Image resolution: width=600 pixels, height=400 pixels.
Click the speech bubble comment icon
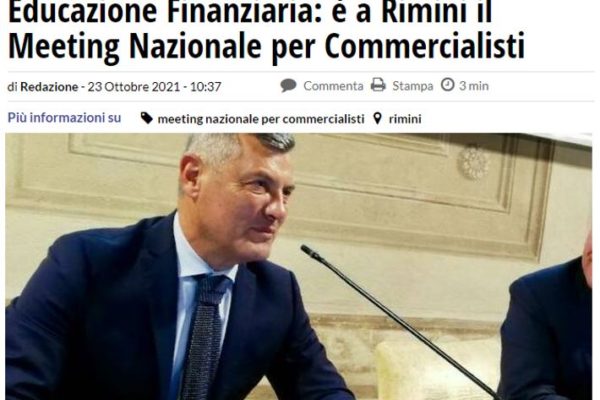(x=288, y=85)
